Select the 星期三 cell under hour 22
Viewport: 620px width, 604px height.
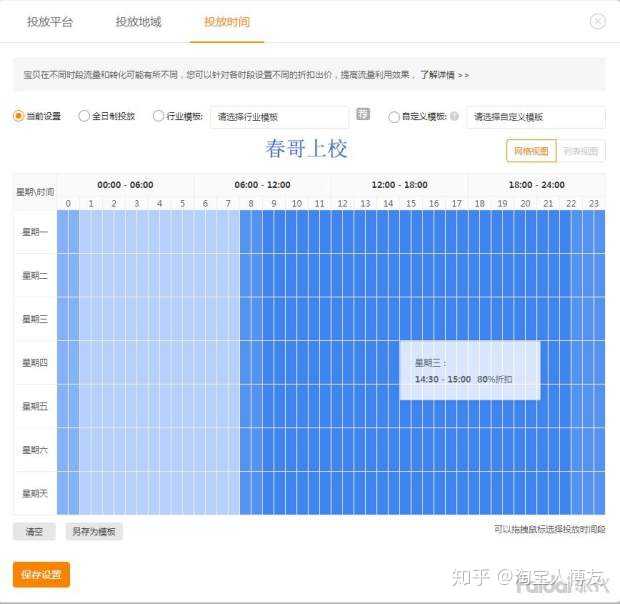[571, 319]
